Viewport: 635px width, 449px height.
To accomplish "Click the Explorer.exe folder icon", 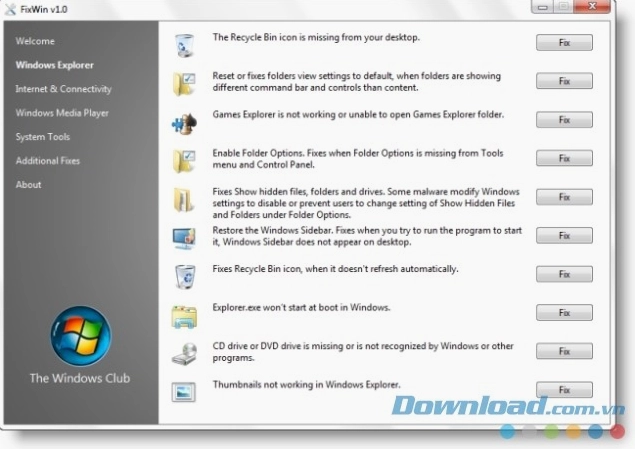I will 184,317.
